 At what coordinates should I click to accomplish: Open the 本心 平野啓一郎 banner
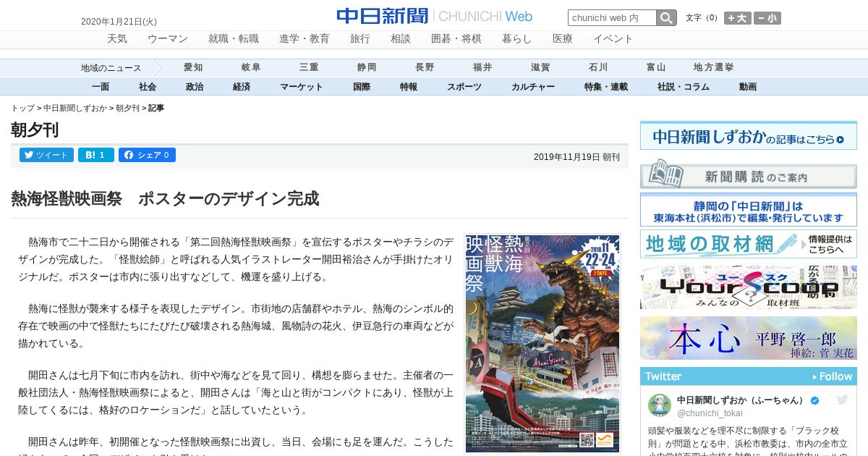click(x=749, y=338)
